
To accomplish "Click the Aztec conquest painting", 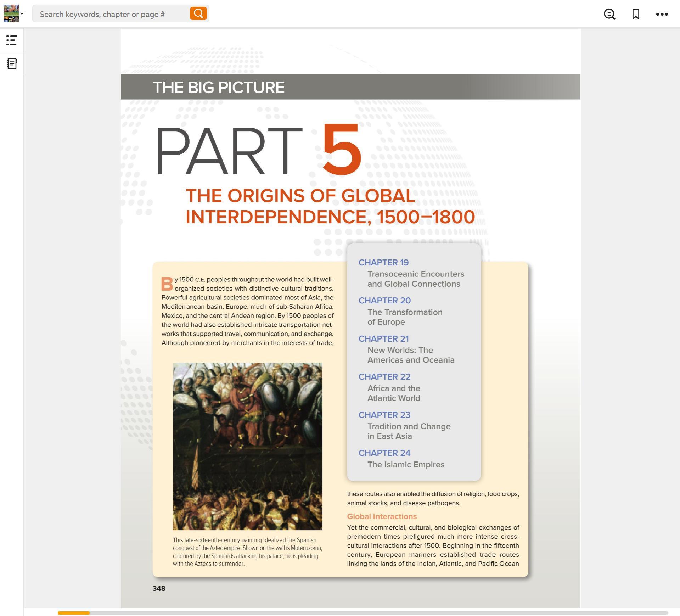I will (247, 446).
